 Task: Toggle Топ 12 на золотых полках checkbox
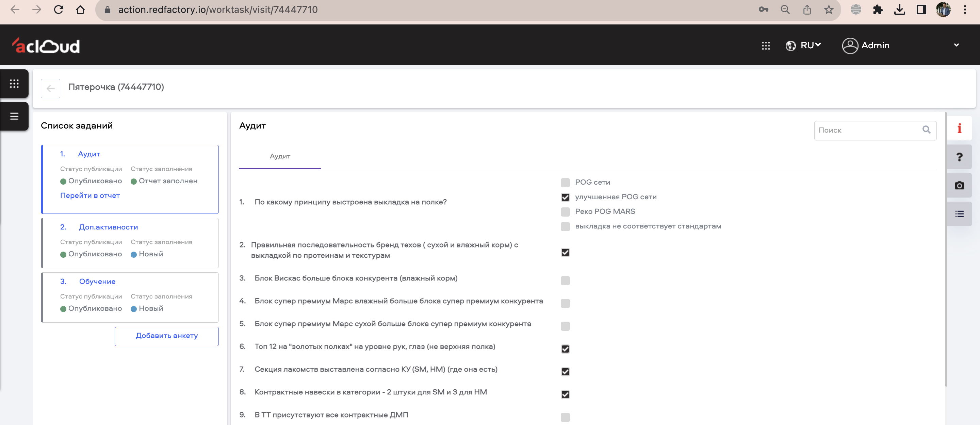pyautogui.click(x=565, y=349)
